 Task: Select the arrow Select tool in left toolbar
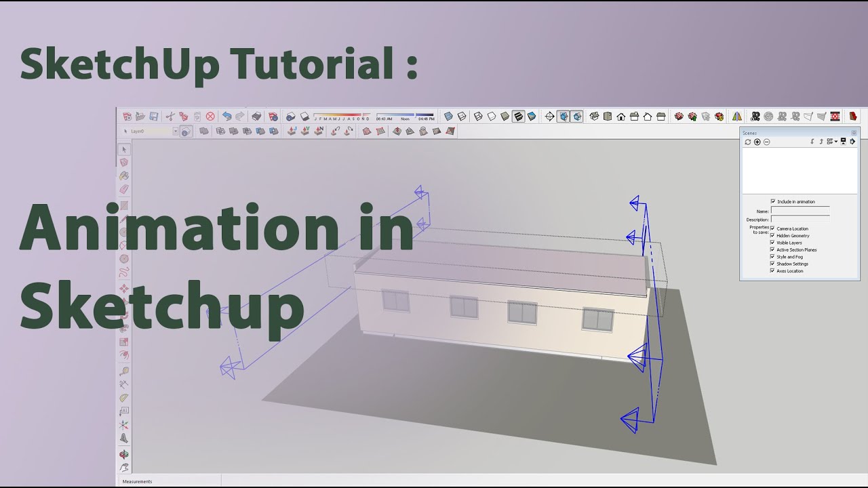click(124, 149)
